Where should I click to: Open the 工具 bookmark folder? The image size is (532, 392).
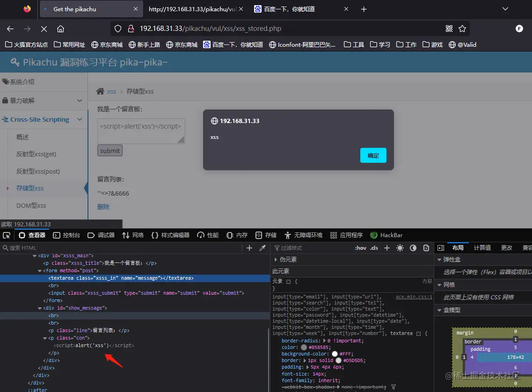pos(354,45)
